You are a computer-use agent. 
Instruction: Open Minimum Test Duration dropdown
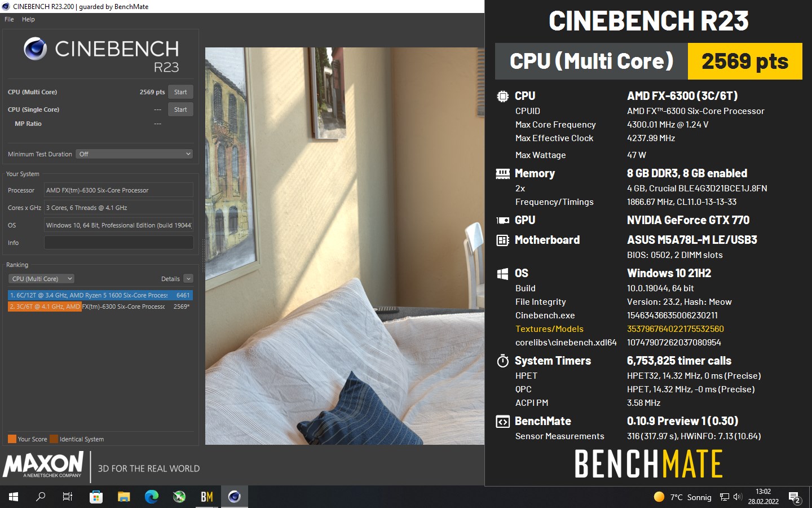point(135,154)
